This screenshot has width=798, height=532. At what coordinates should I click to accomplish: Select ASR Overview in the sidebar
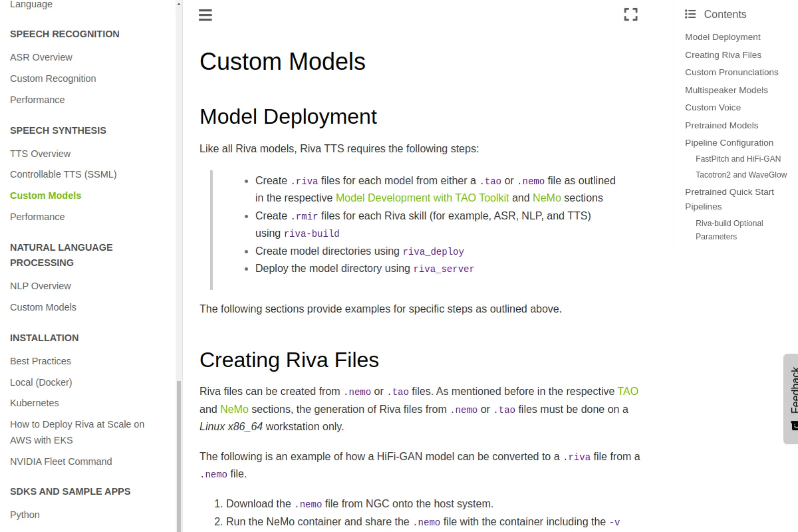[x=41, y=57]
